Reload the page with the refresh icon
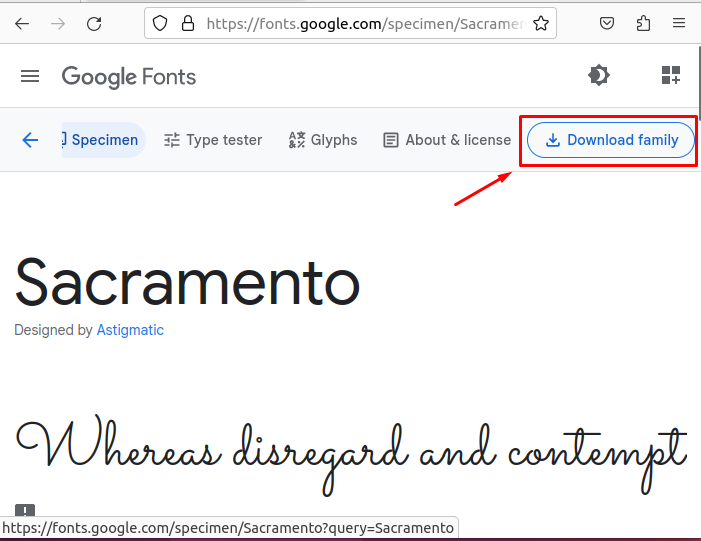The height and width of the screenshot is (541, 701). pos(94,23)
